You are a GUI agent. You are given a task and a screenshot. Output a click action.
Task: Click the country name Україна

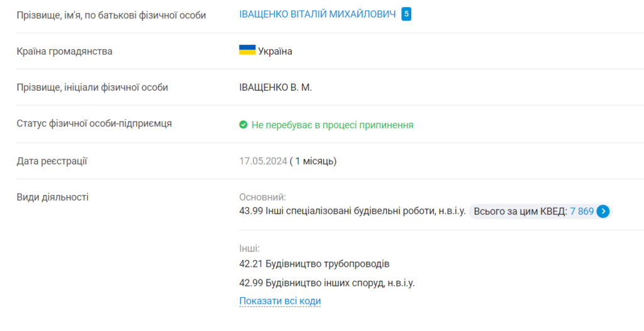point(275,51)
